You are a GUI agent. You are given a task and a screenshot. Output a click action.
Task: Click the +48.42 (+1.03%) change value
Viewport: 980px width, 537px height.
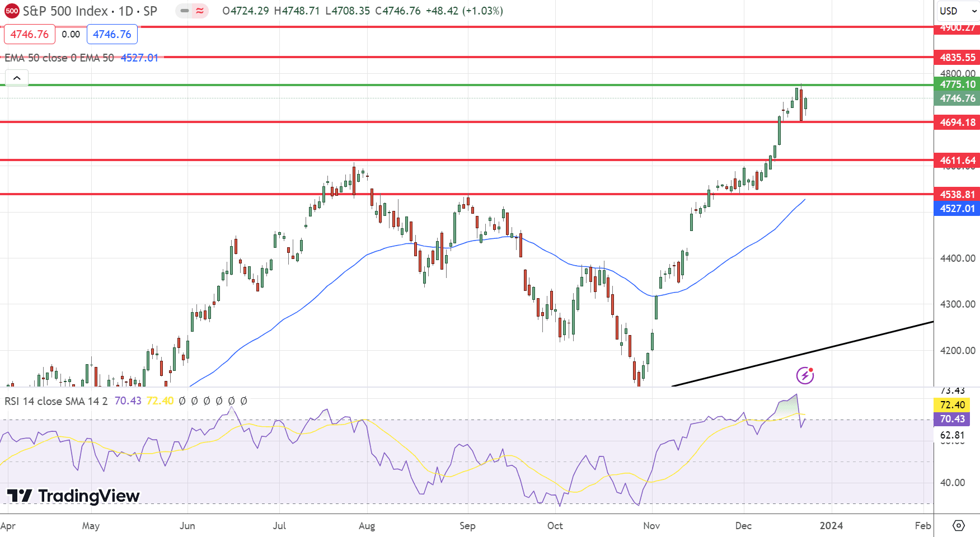[x=465, y=11]
